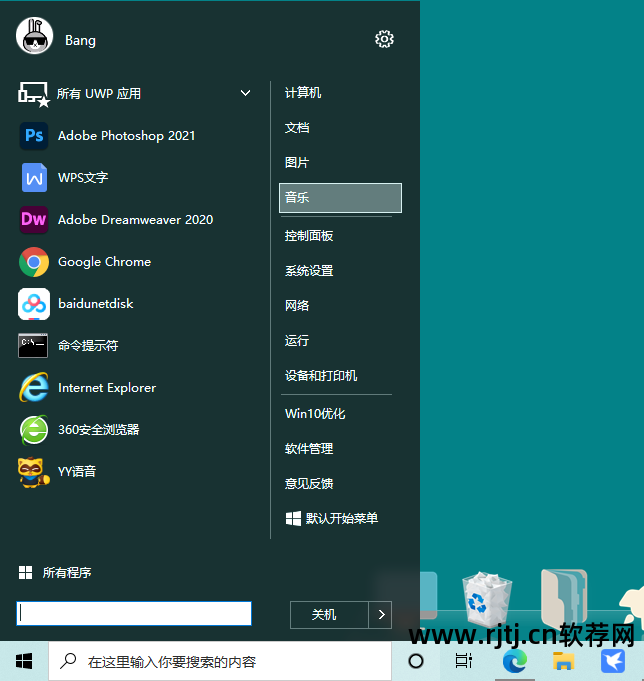The height and width of the screenshot is (681, 644).
Task: Click the search magnifier icon on taskbar
Action: pyautogui.click(x=68, y=661)
